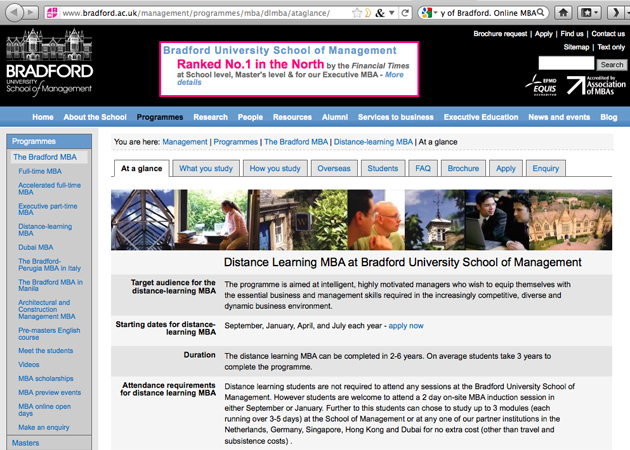Switch to the Brochure tab

[x=463, y=168]
